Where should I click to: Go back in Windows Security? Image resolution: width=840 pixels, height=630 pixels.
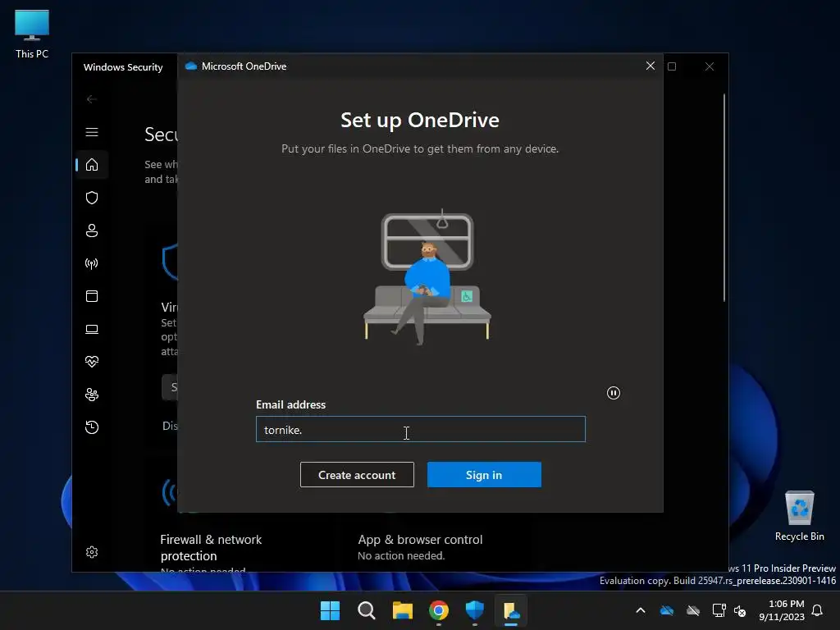pyautogui.click(x=92, y=99)
